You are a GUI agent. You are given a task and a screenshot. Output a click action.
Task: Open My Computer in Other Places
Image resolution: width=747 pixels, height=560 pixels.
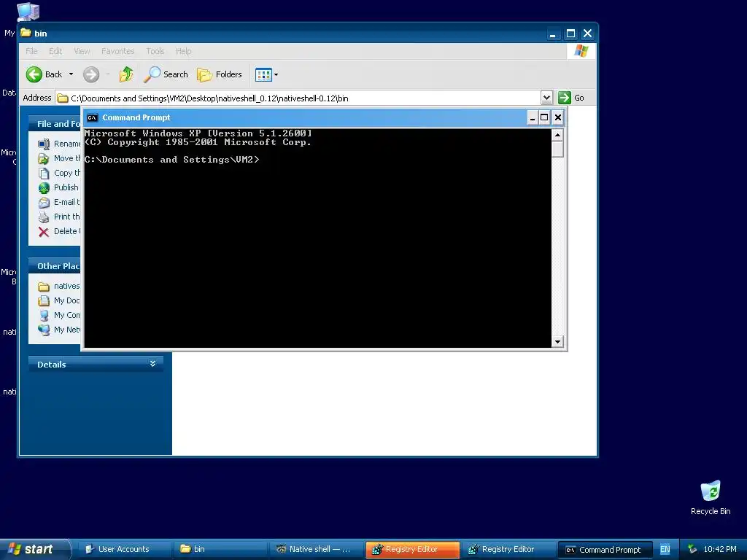point(60,315)
